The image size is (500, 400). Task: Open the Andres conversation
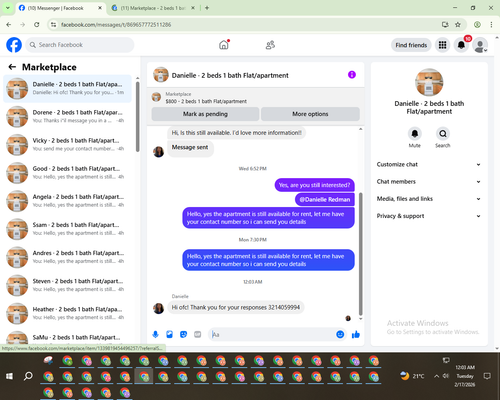tap(67, 257)
